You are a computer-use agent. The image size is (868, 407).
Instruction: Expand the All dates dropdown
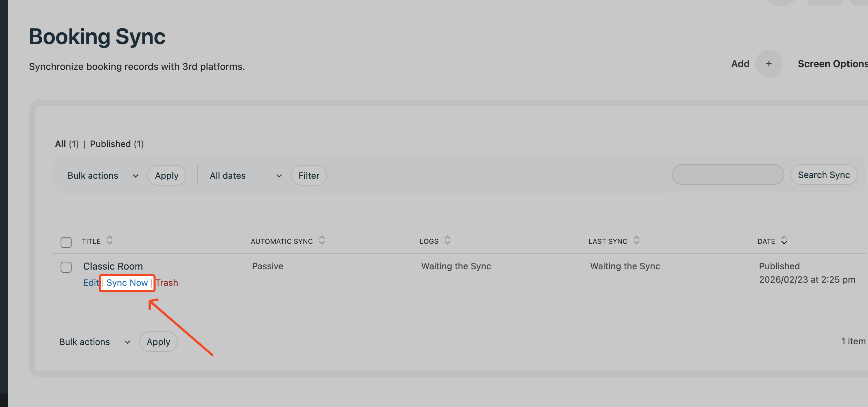[x=245, y=176]
